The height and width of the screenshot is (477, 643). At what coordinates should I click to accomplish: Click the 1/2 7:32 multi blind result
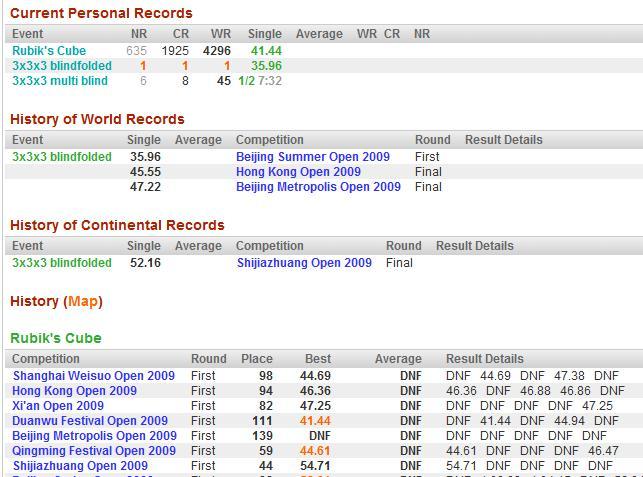click(260, 81)
